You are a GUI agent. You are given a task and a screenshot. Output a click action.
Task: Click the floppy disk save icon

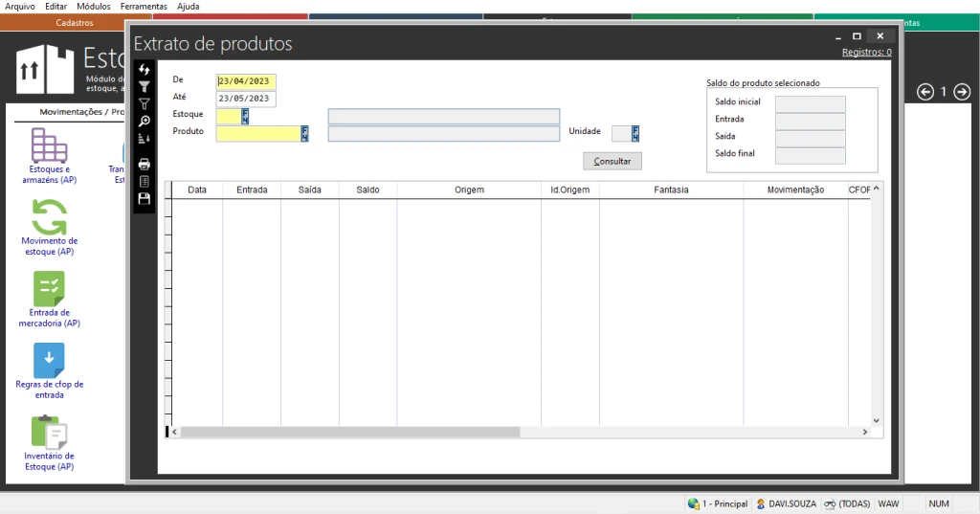[x=145, y=198]
